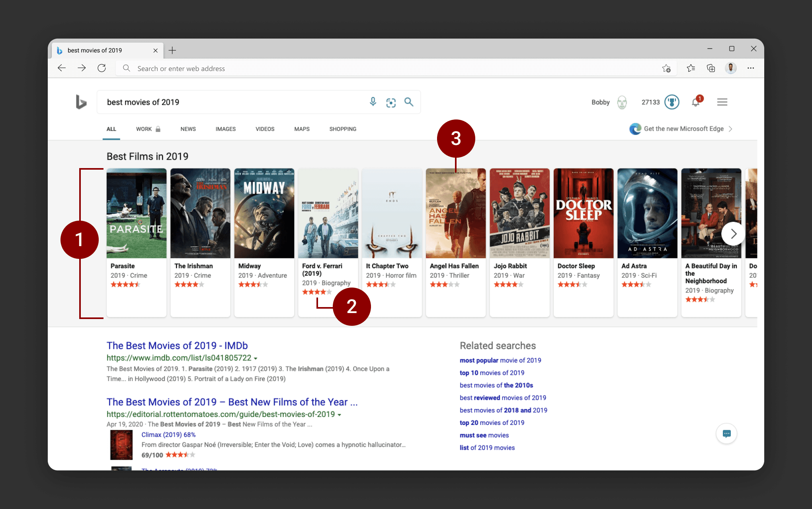Open the chat feedback bubble icon

click(x=726, y=433)
